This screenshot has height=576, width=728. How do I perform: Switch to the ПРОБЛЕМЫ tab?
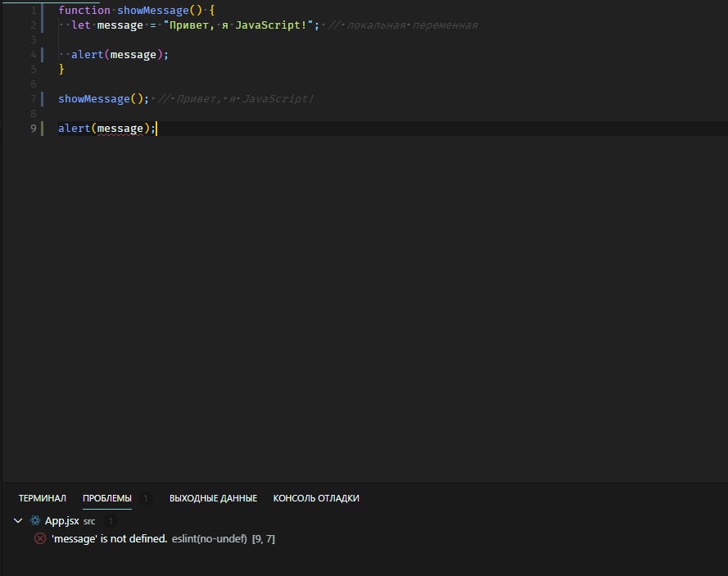pyautogui.click(x=107, y=498)
